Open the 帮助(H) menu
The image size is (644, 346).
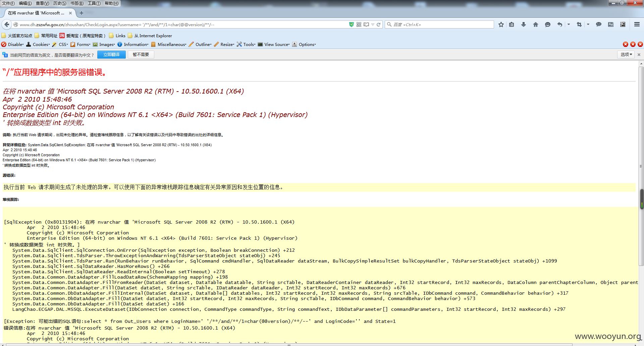click(112, 3)
